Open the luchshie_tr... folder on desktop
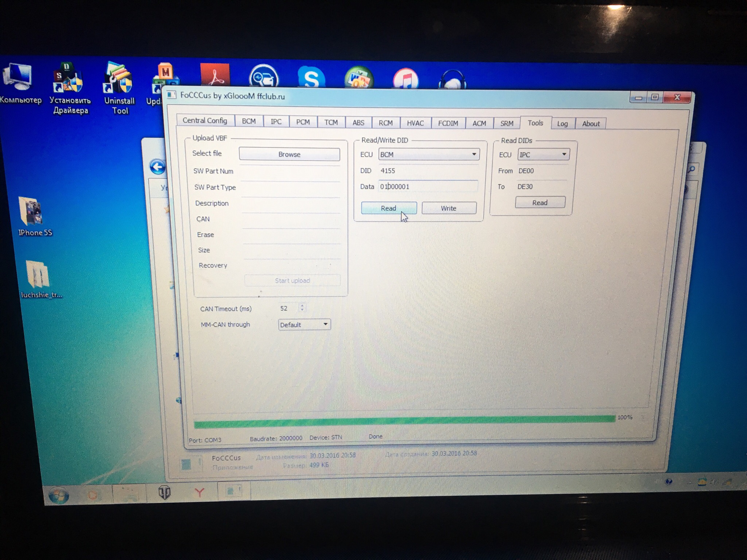The image size is (747, 560). [40, 279]
